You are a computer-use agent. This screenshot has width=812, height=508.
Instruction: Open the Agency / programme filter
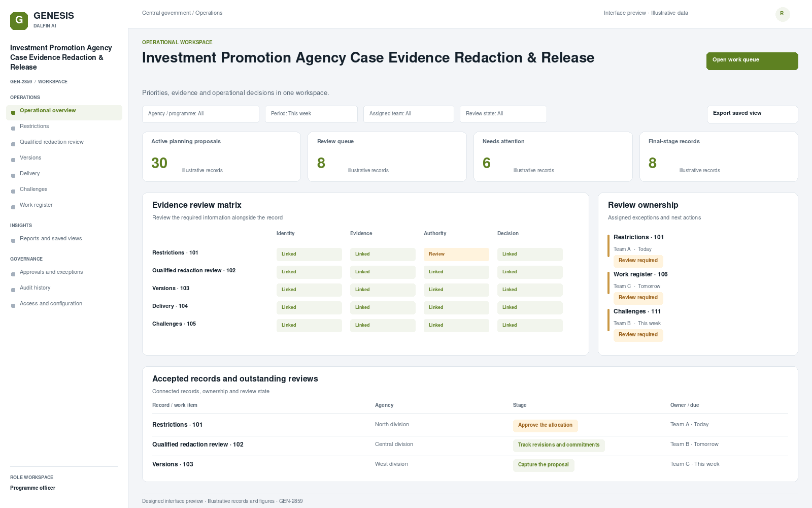pyautogui.click(x=200, y=114)
